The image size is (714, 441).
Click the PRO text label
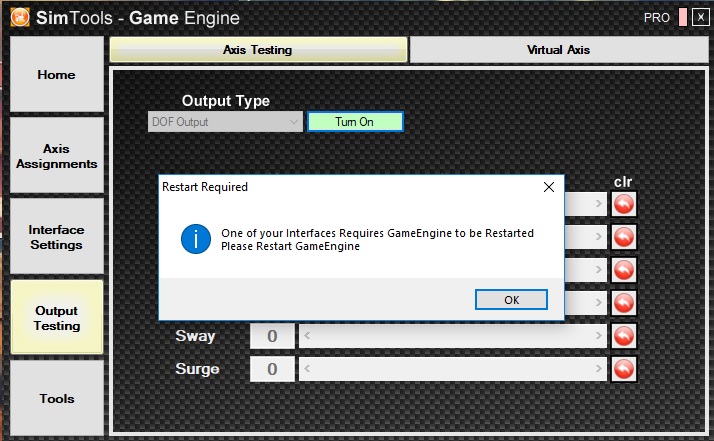pyautogui.click(x=657, y=18)
